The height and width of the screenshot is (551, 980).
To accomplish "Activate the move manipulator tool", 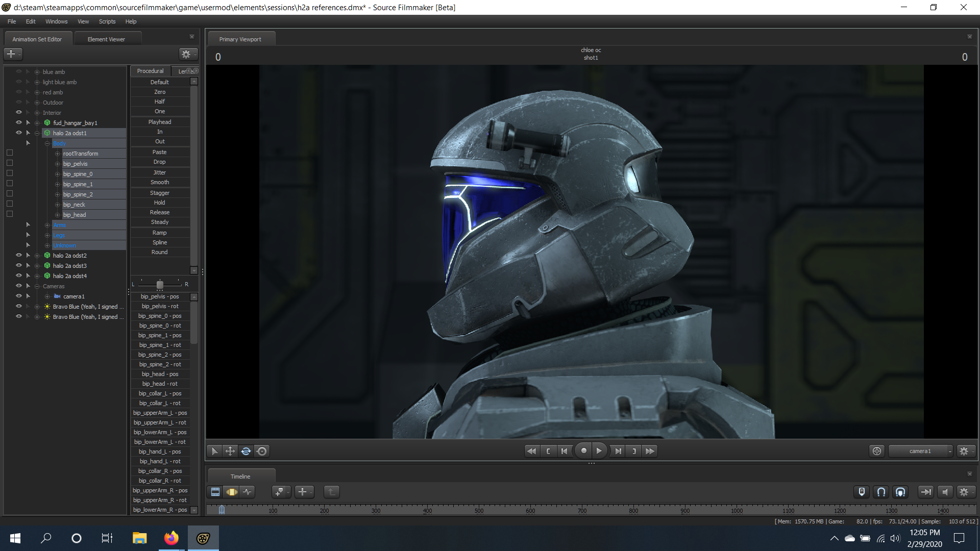I will pos(230,451).
